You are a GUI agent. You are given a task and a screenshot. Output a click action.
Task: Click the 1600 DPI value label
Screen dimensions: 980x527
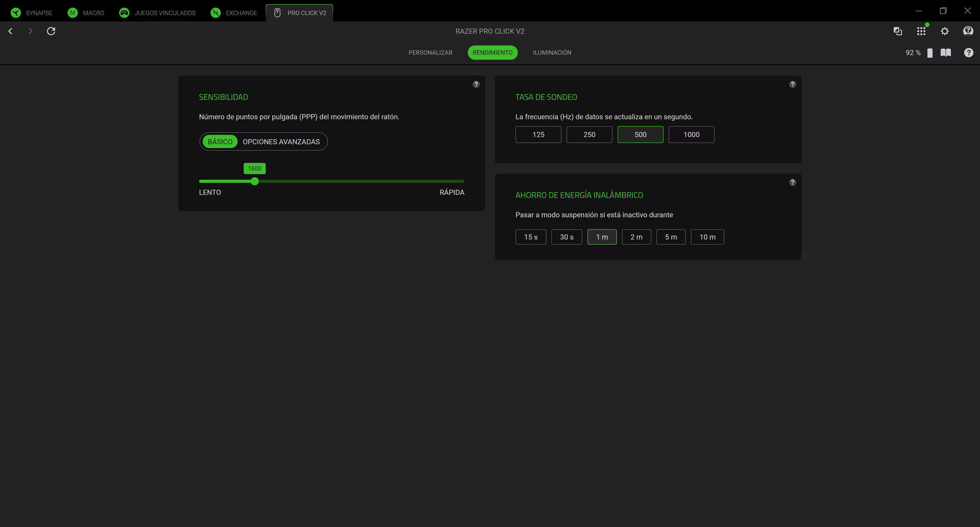click(x=254, y=169)
